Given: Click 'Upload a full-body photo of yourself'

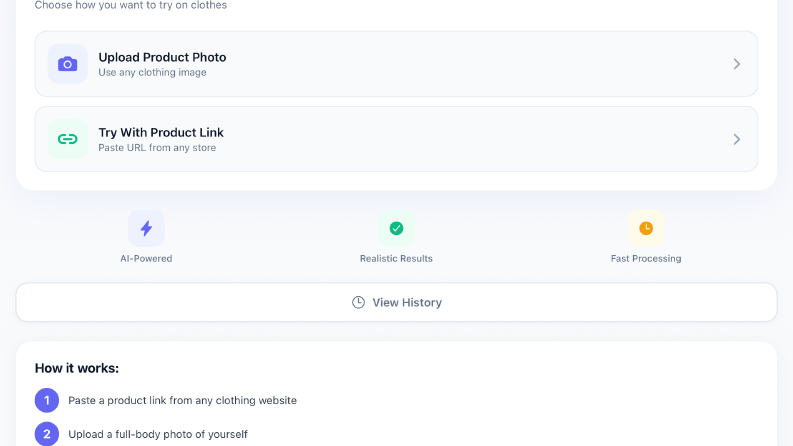Looking at the screenshot, I should click(x=158, y=434).
